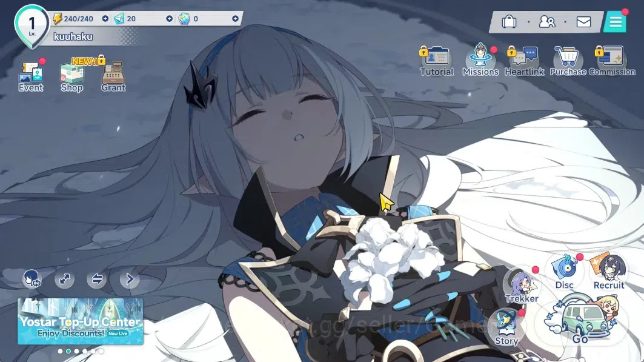644x362 pixels.
Task: Add gems with plus next to 0
Action: coord(235,18)
